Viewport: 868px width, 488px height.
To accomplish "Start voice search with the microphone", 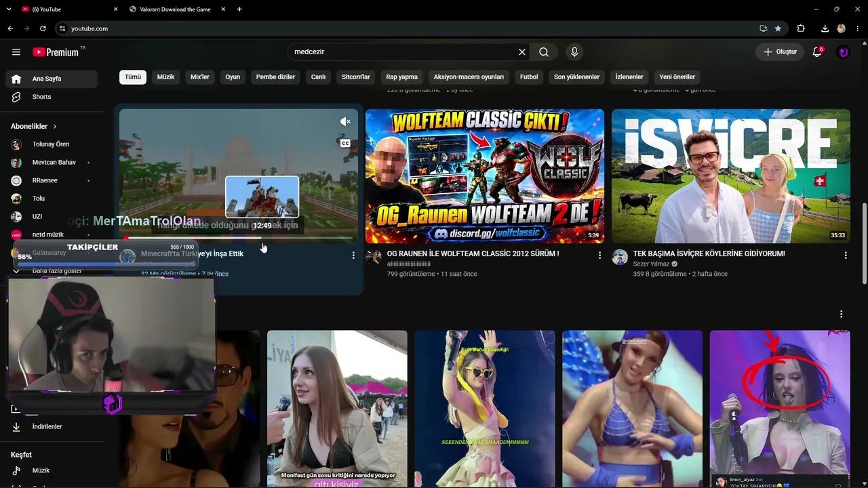I will tap(574, 52).
